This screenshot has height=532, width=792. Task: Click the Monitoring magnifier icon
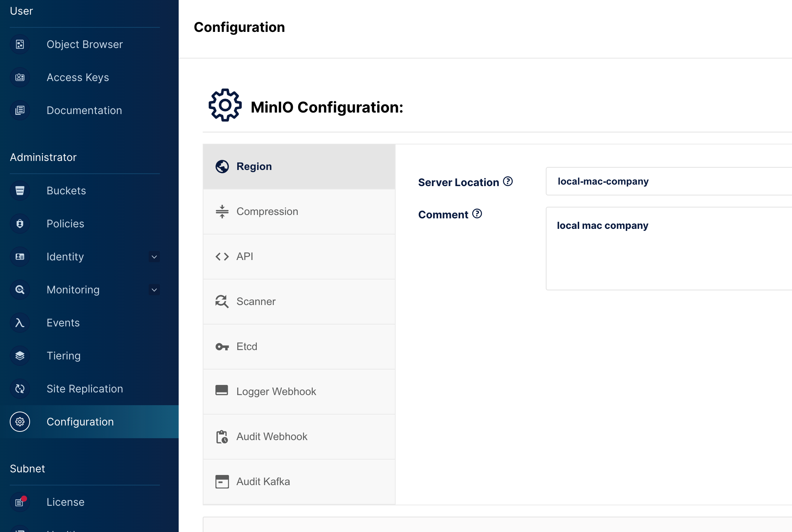point(20,290)
